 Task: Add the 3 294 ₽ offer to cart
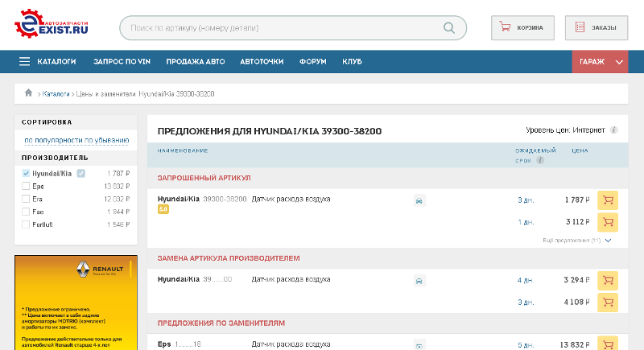tap(608, 280)
